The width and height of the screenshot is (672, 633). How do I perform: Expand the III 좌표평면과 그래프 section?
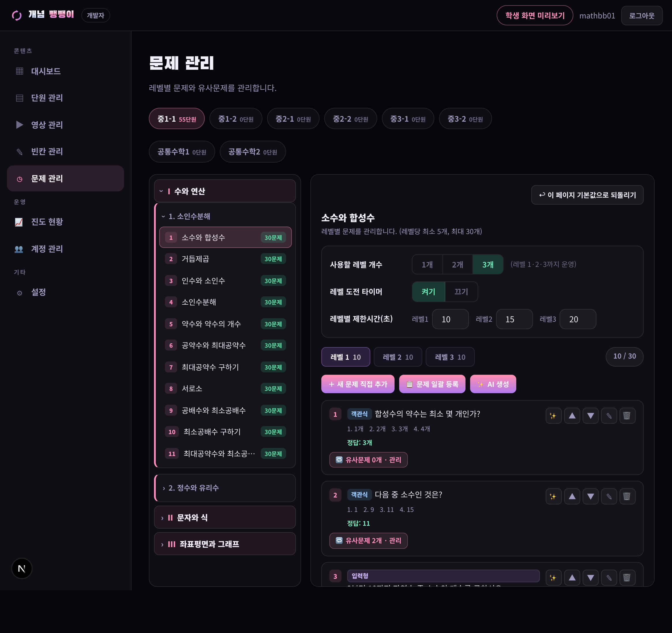click(x=225, y=544)
